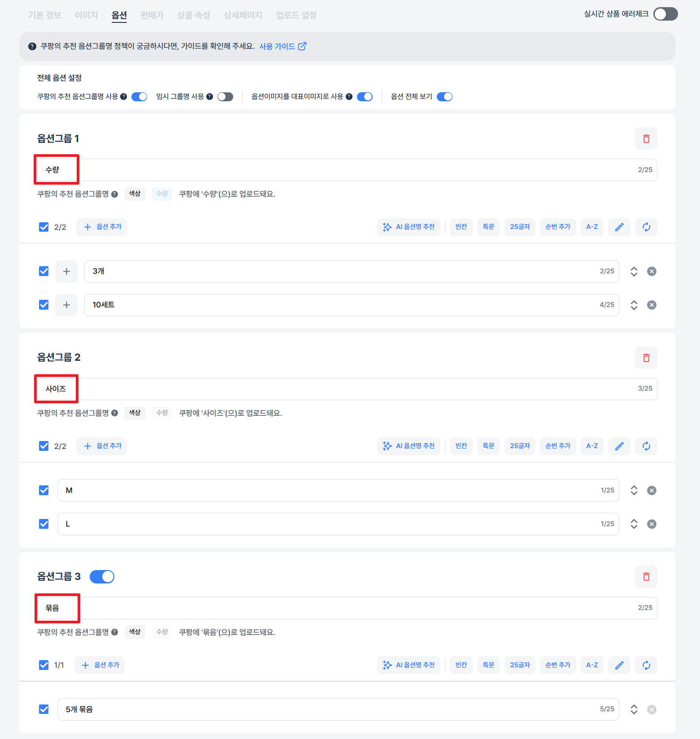Switch to the 상품 속성 tab
This screenshot has width=700, height=739.
(x=193, y=15)
